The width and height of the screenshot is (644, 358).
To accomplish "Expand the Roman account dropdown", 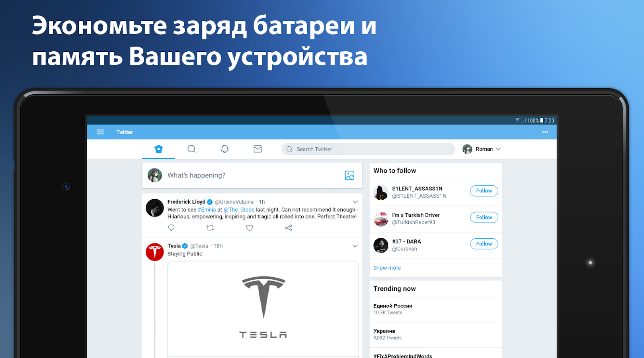I will point(482,149).
